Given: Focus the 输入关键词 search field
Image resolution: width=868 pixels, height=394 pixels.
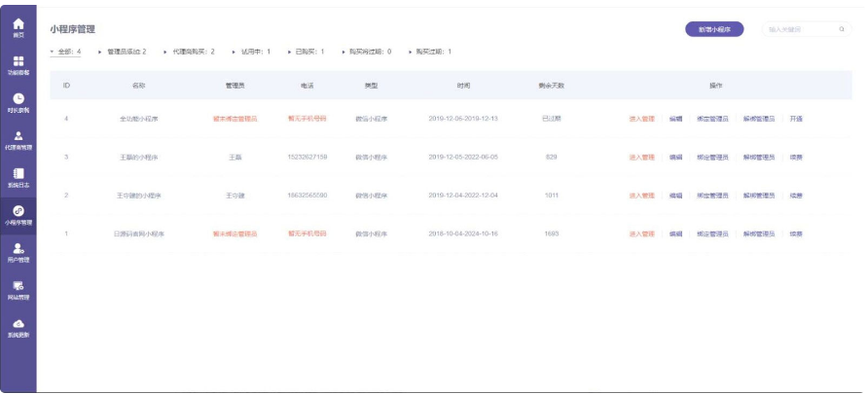Looking at the screenshot, I should 798,30.
